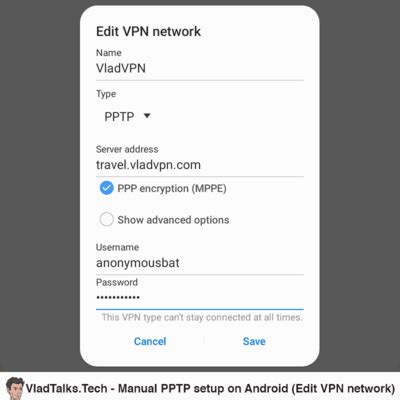Cancel the VPN network edit

(x=150, y=341)
